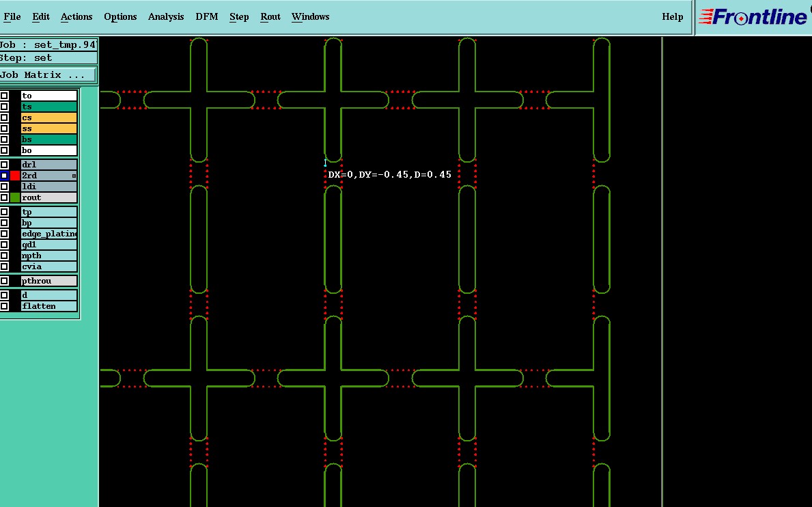
Task: Select the 'bs' layer name
Action: coord(48,139)
